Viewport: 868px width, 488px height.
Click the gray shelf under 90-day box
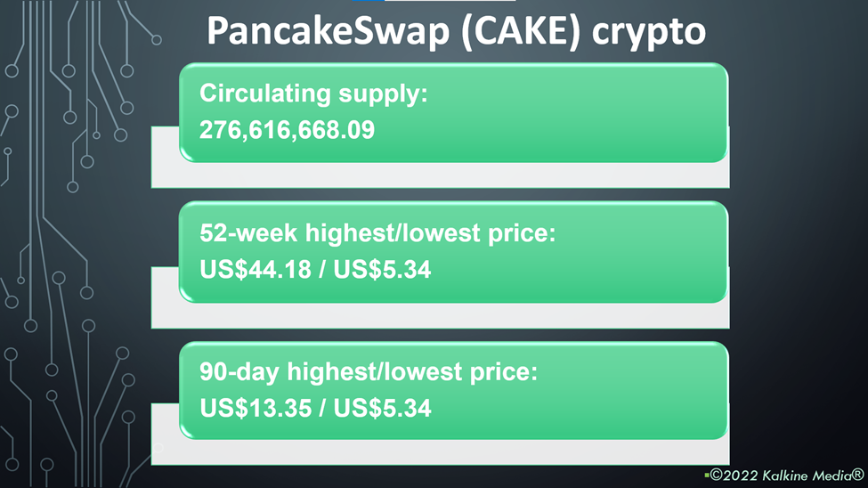(440, 452)
